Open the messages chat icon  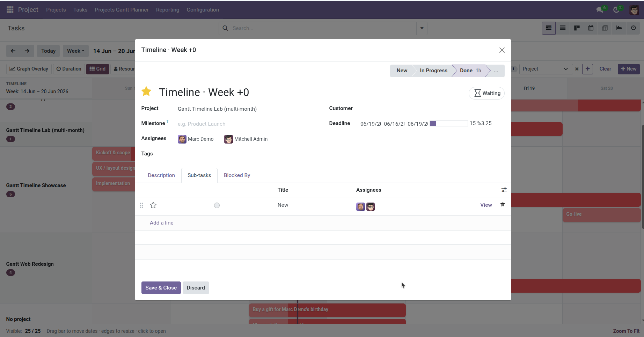pos(600,10)
